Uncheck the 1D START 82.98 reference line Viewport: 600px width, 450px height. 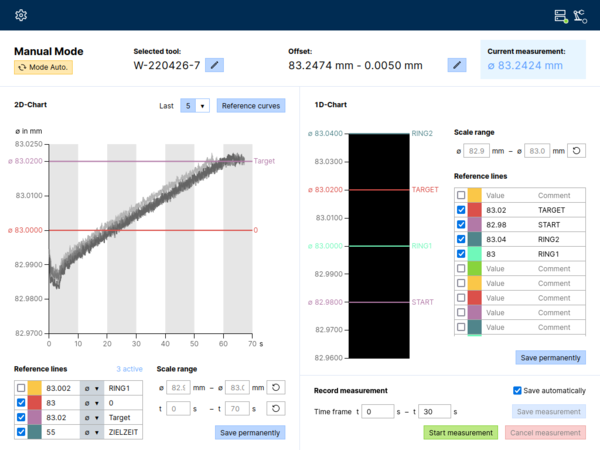point(461,225)
